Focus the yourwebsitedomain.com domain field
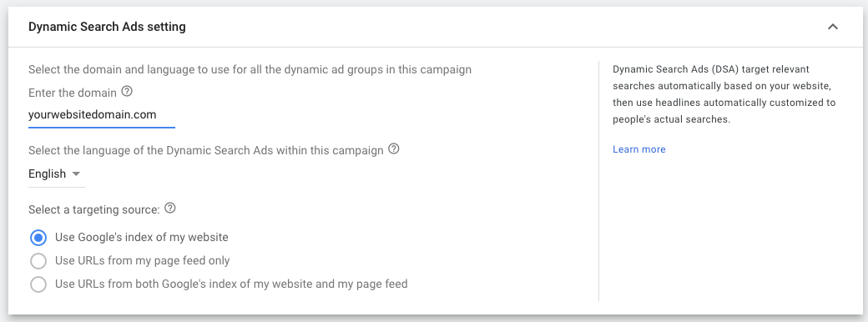Screen dimensions: 868x322 coord(102,116)
